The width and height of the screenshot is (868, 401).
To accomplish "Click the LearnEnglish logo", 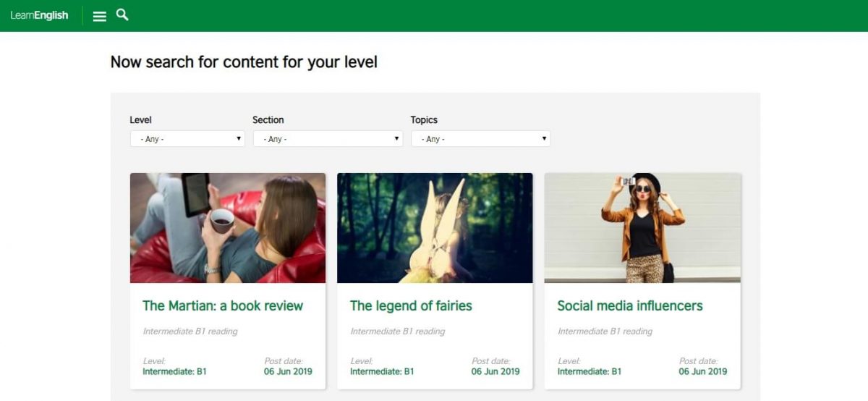I will tap(40, 15).
